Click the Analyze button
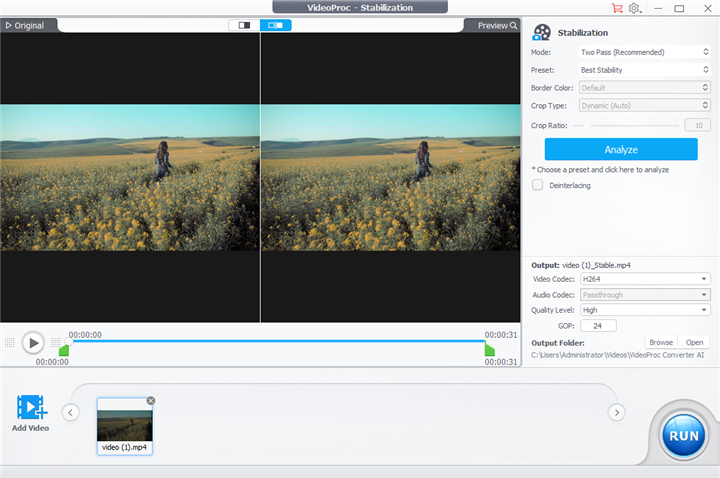This screenshot has width=720, height=478. click(621, 149)
